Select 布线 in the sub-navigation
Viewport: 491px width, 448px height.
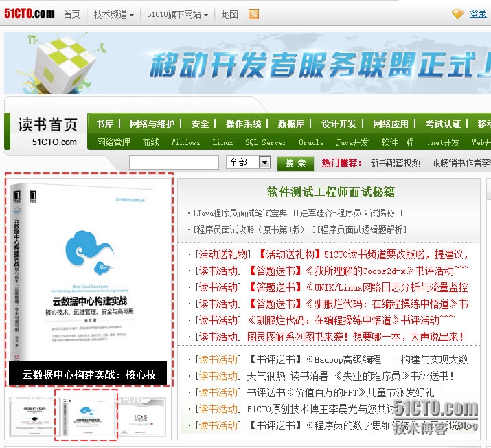coord(150,142)
